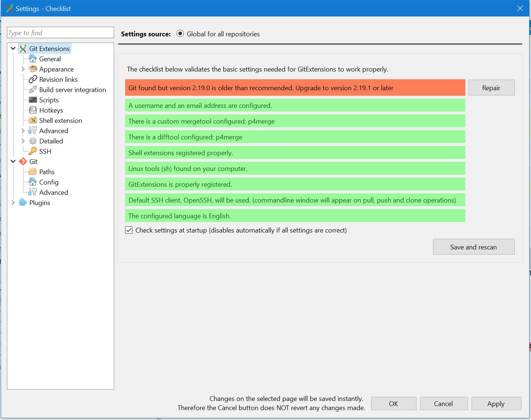Click the Hotkeys keyboard key icon
This screenshot has width=531, height=420.
click(x=32, y=110)
